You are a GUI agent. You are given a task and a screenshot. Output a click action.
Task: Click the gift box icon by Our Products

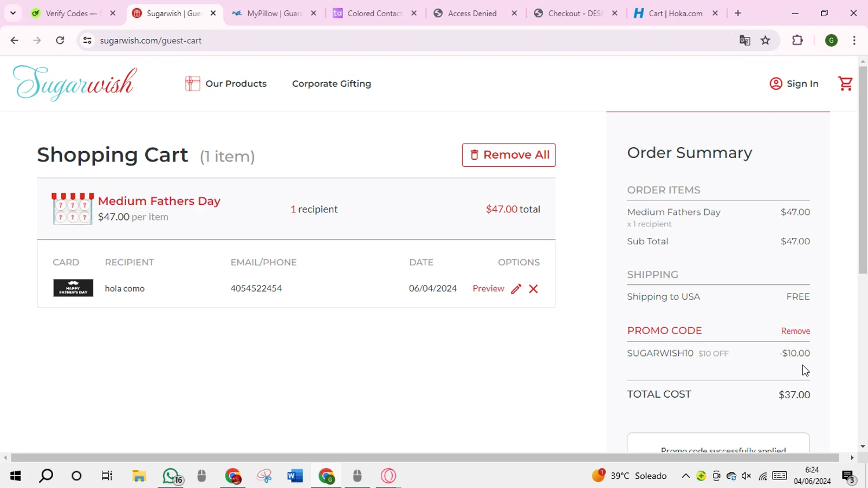point(193,83)
